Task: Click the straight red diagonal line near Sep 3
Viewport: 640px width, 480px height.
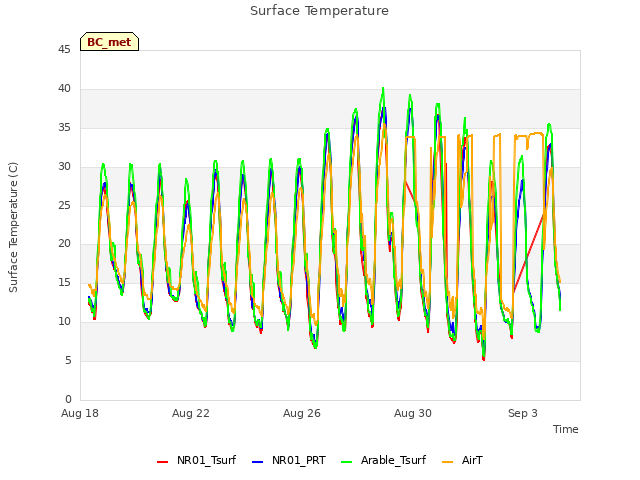Action: click(x=529, y=253)
